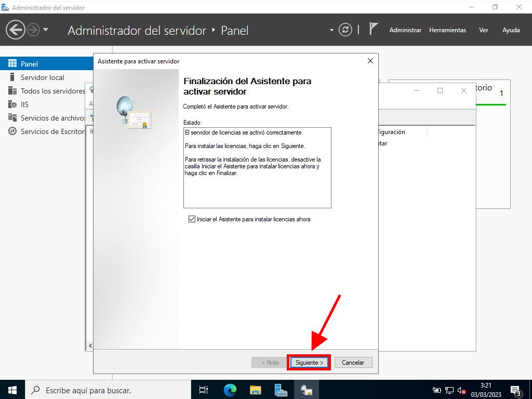Select Servidor local in the sidebar
Viewport: 532px width, 399px height.
pos(42,77)
